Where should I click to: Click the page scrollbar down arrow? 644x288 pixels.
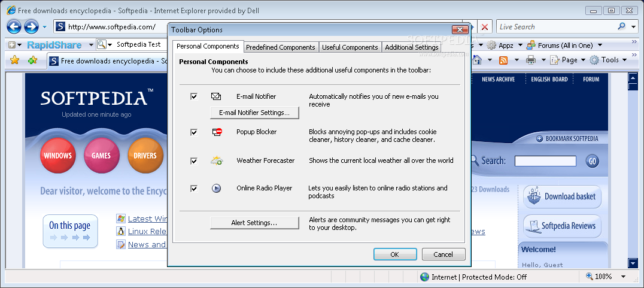tap(633, 263)
